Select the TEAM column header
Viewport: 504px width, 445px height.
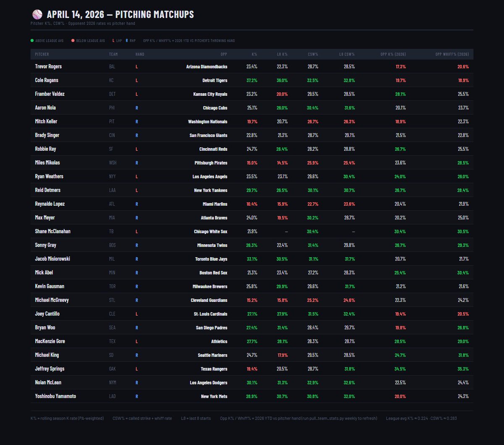click(113, 55)
